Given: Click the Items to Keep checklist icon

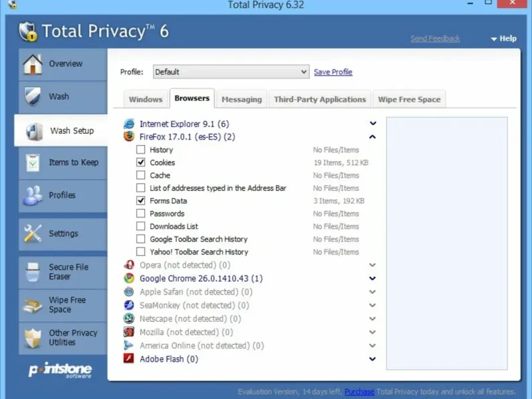Looking at the screenshot, I should tap(33, 162).
